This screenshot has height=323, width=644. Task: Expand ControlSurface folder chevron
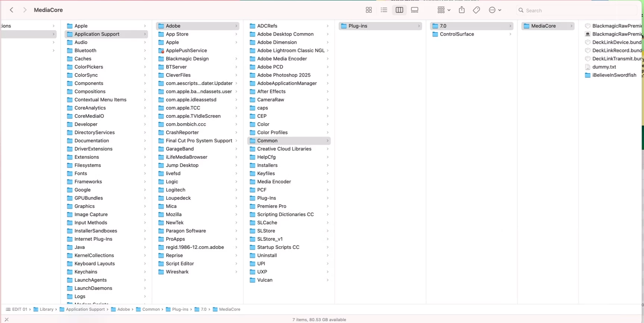[510, 34]
